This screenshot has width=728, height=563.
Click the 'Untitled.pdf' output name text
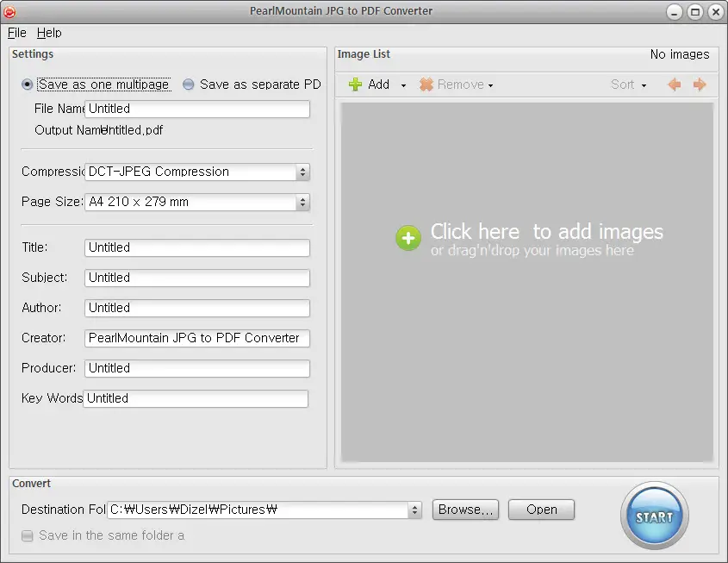pyautogui.click(x=132, y=130)
